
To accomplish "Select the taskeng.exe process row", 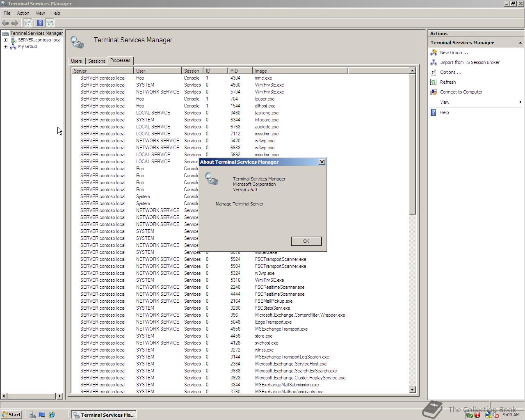I will [240, 113].
